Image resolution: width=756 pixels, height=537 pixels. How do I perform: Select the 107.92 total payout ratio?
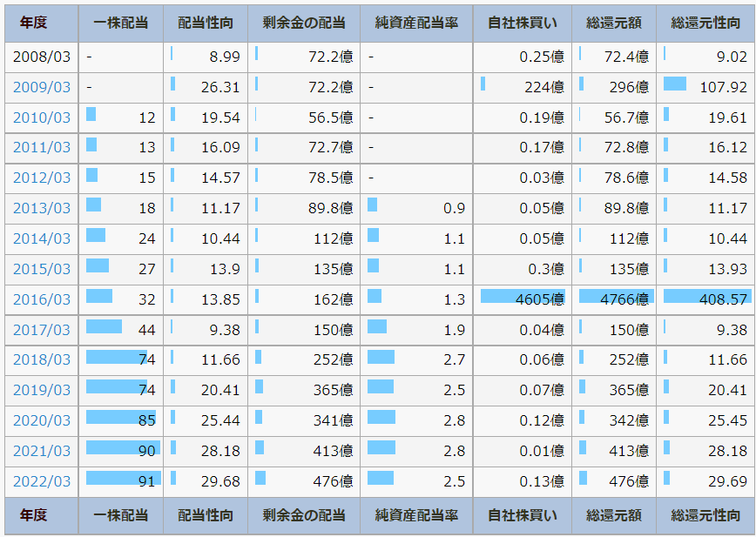723,87
